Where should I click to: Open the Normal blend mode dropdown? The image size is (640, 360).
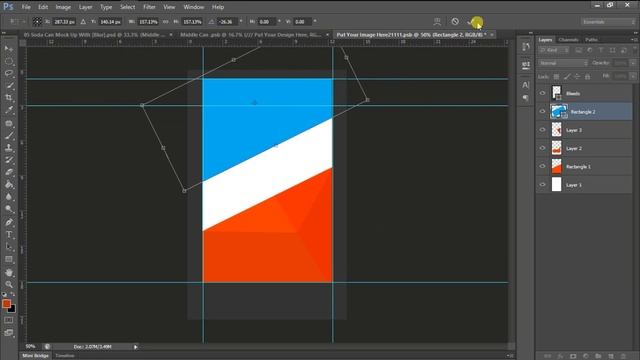pos(563,63)
